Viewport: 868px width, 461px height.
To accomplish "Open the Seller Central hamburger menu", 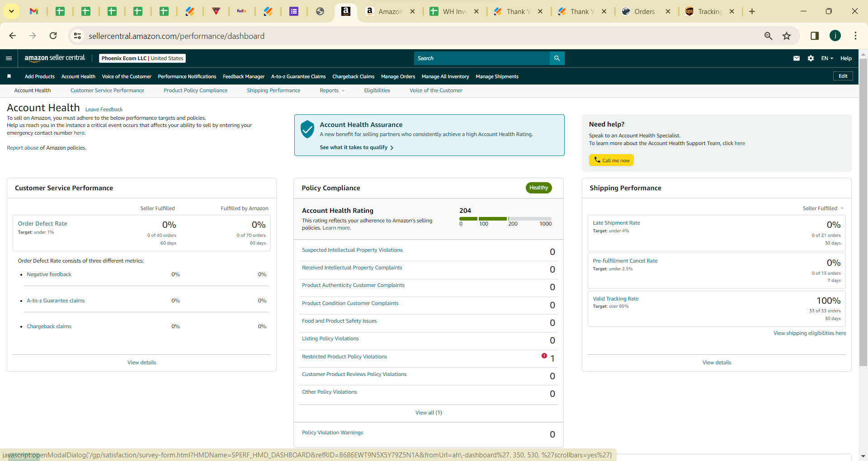I will pos(9,58).
